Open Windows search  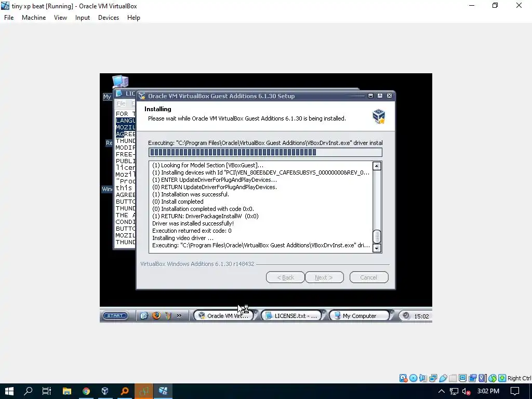(28, 391)
